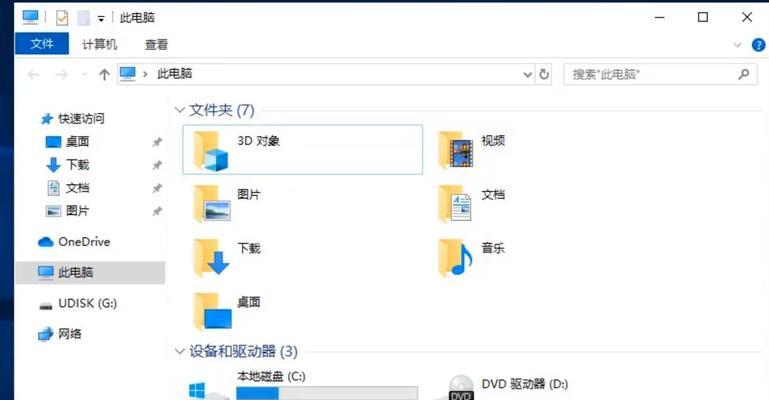Open the recent locations dropdown arrow
The width and height of the screenshot is (769, 400).
84,75
